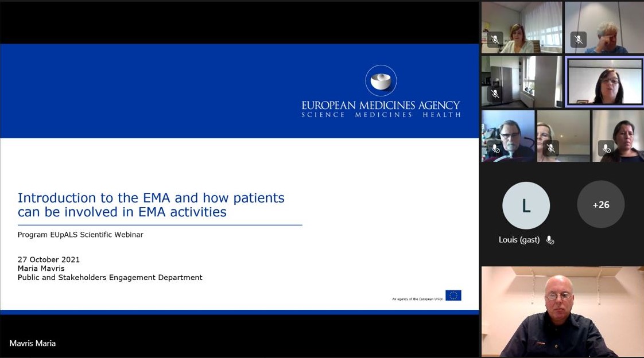Select video tile of bearded man with glasses
The width and height of the screenshot is (644, 358).
point(508,136)
